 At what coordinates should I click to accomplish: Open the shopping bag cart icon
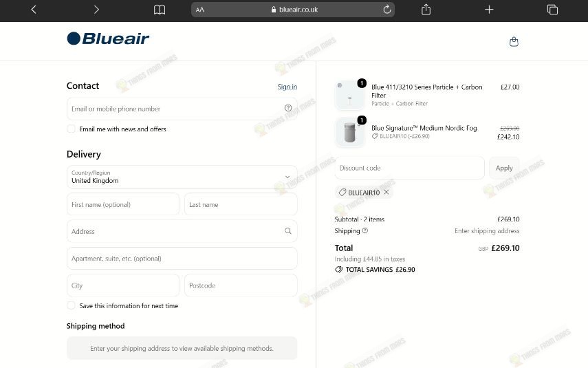coord(514,42)
